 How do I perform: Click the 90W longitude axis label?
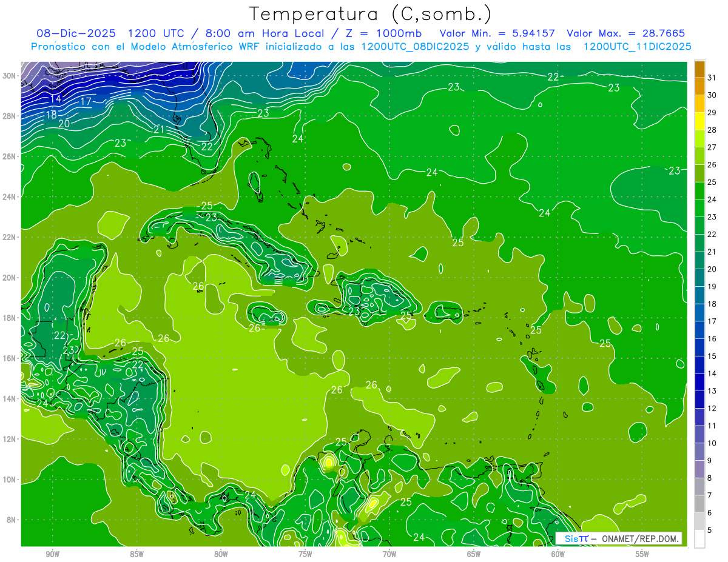[x=53, y=554]
